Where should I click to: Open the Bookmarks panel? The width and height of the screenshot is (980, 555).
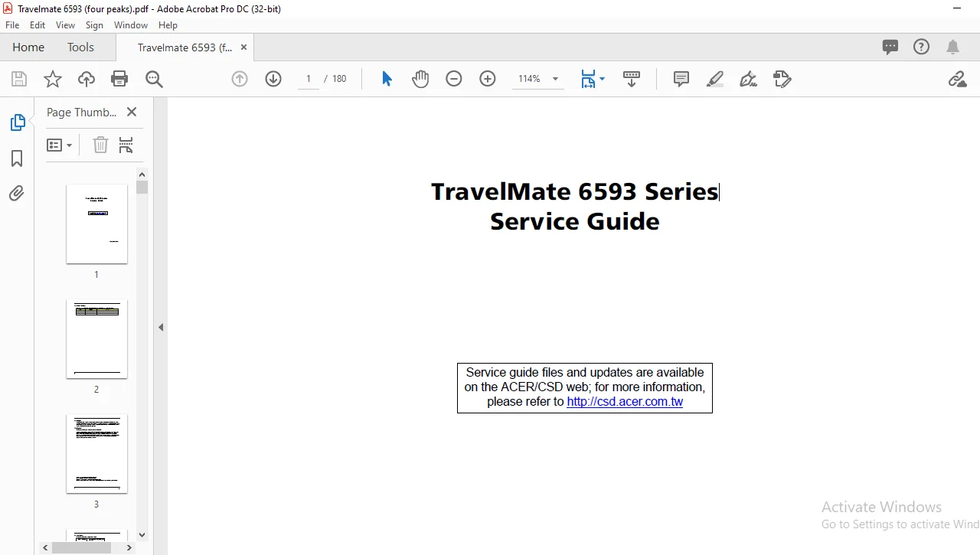click(x=17, y=158)
